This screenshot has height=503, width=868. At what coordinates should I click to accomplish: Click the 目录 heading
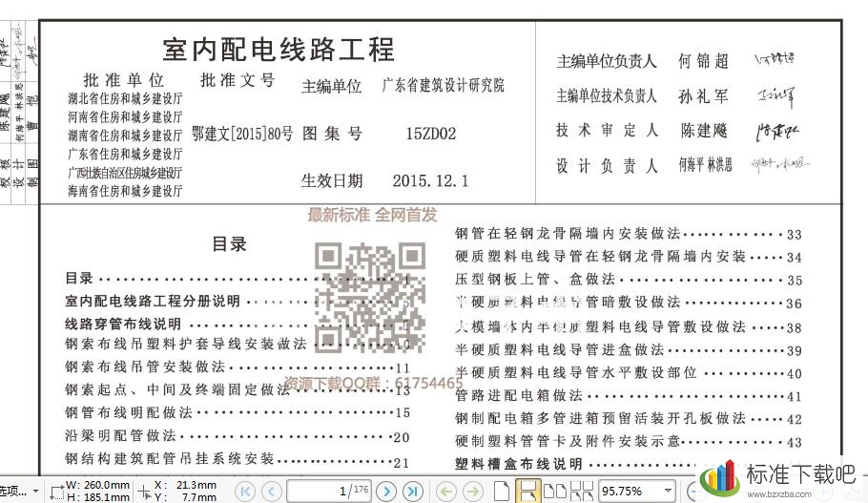click(229, 243)
